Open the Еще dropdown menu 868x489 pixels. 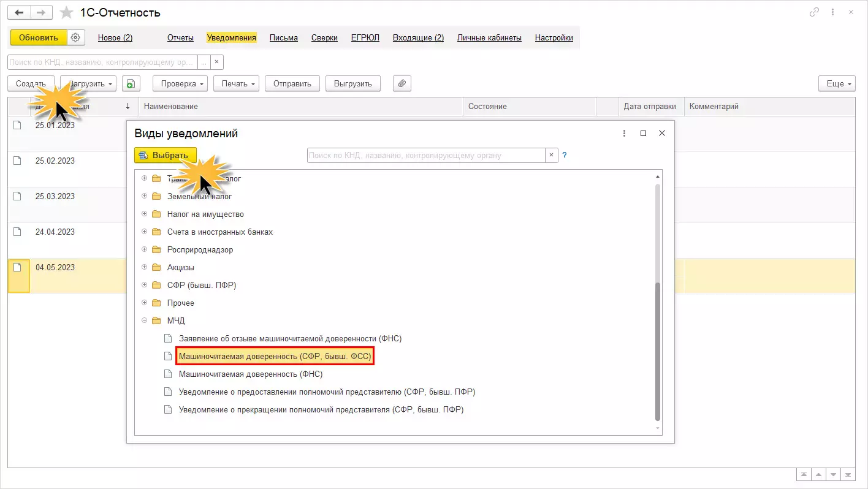[837, 83]
